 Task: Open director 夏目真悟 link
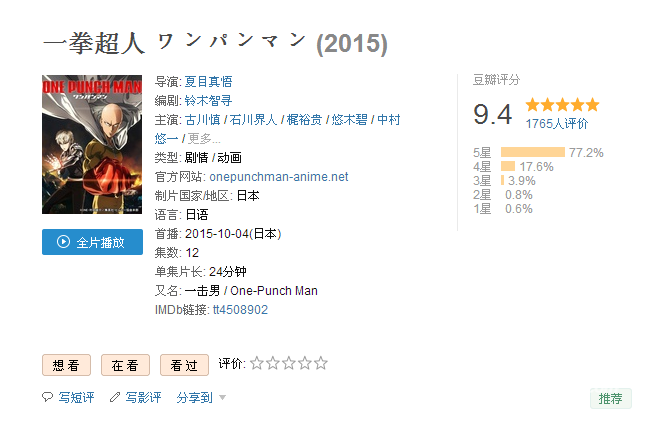[x=208, y=81]
